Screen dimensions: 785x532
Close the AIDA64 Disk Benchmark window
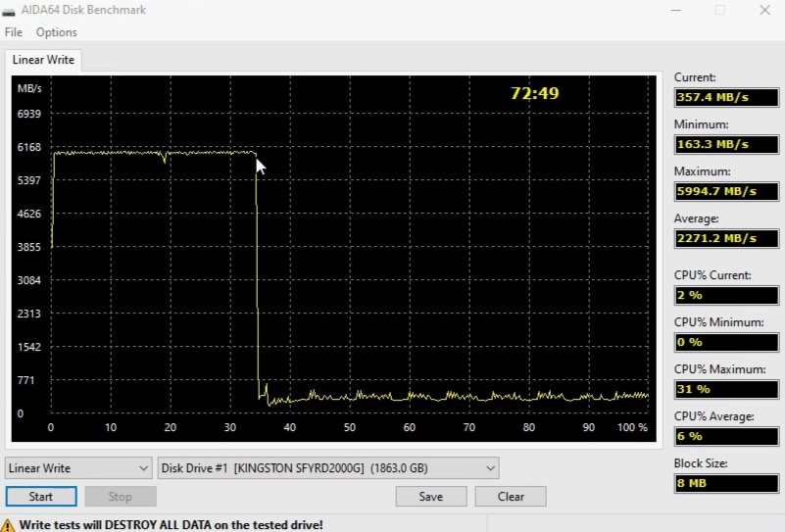[765, 10]
